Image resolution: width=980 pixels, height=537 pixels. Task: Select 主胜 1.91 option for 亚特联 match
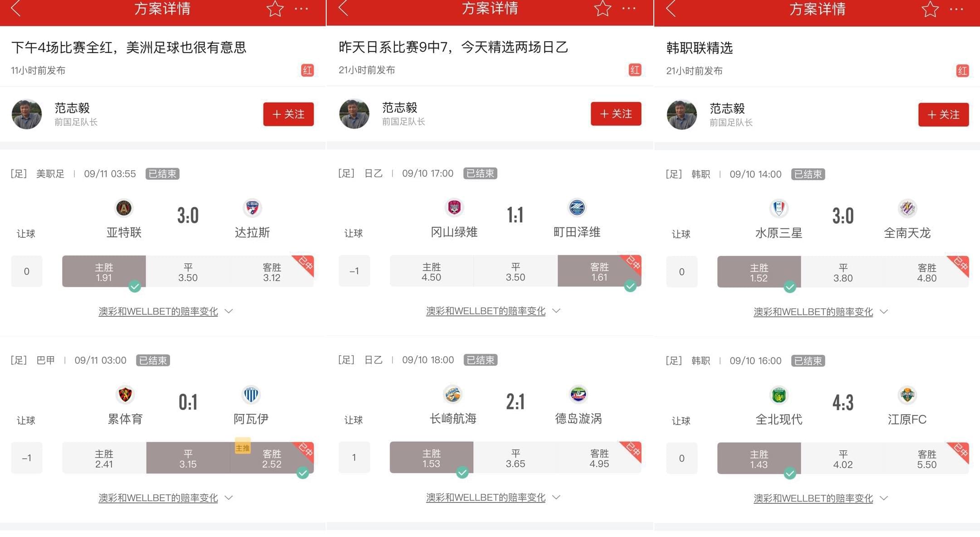pos(104,271)
